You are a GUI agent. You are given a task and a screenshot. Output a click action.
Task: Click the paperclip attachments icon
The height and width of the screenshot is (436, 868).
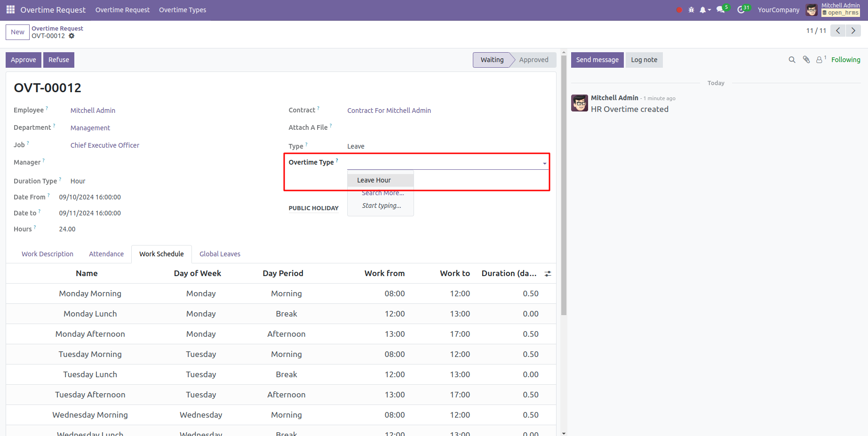point(806,60)
